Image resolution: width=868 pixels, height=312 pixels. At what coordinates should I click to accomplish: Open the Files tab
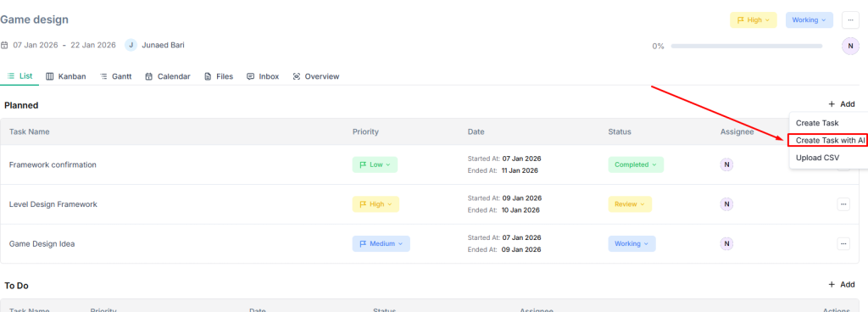coord(219,76)
